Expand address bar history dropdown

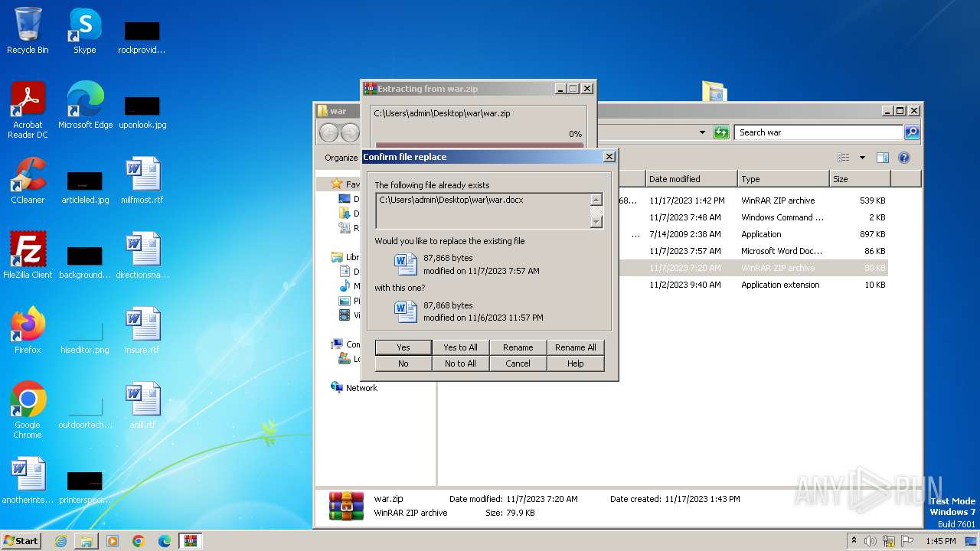pos(702,132)
